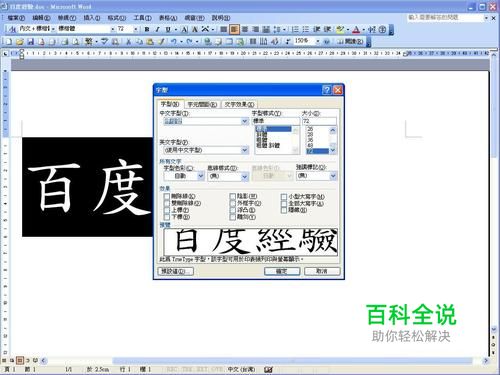Image resolution: width=500 pixels, height=375 pixels.
Task: Open the 格式 Format menu
Action: click(x=117, y=18)
